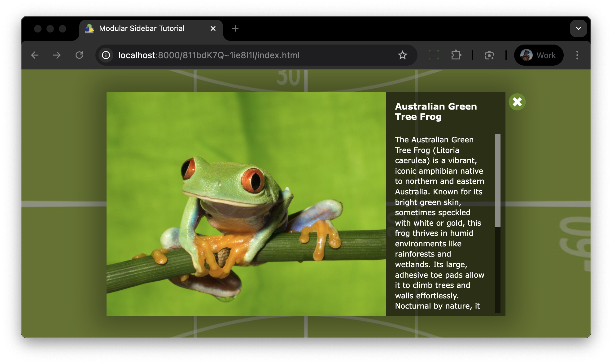Click the sidebar description scrollbar thumb
This screenshot has height=364, width=612.
pos(497,180)
